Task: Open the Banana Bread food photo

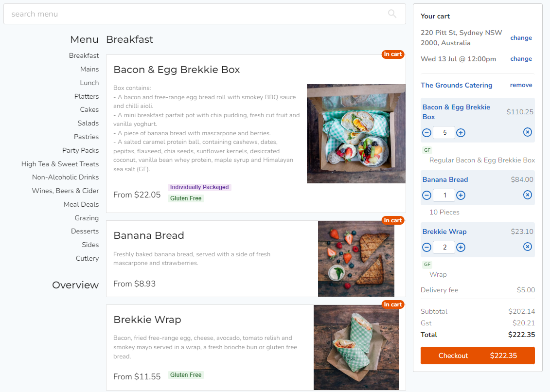Action: (x=356, y=259)
